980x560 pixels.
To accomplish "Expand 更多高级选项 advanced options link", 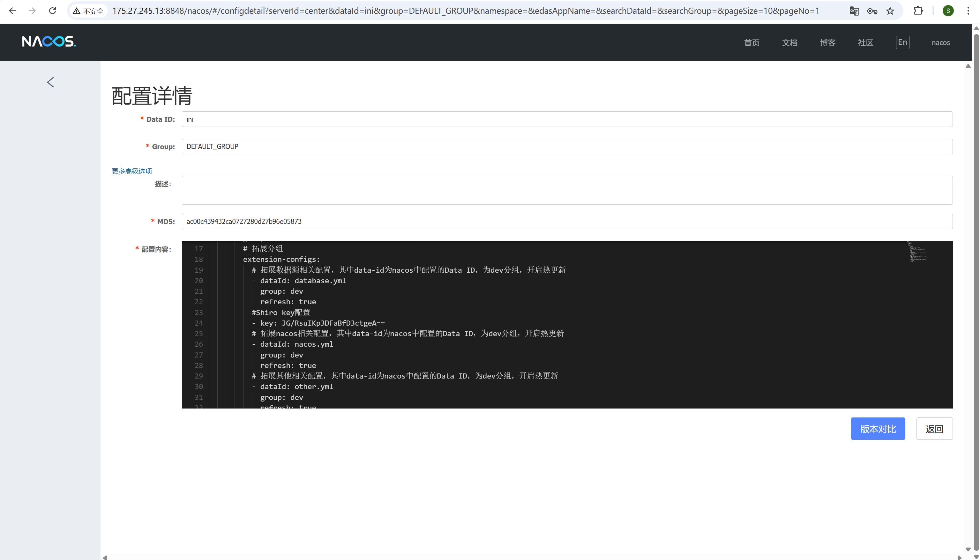I will tap(131, 171).
